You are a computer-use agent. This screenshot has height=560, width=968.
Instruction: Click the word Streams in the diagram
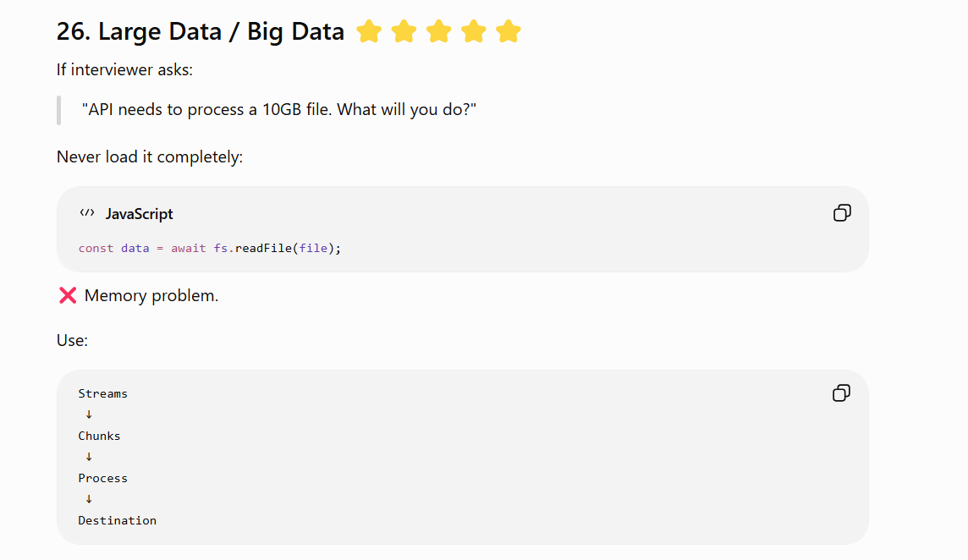click(x=103, y=394)
